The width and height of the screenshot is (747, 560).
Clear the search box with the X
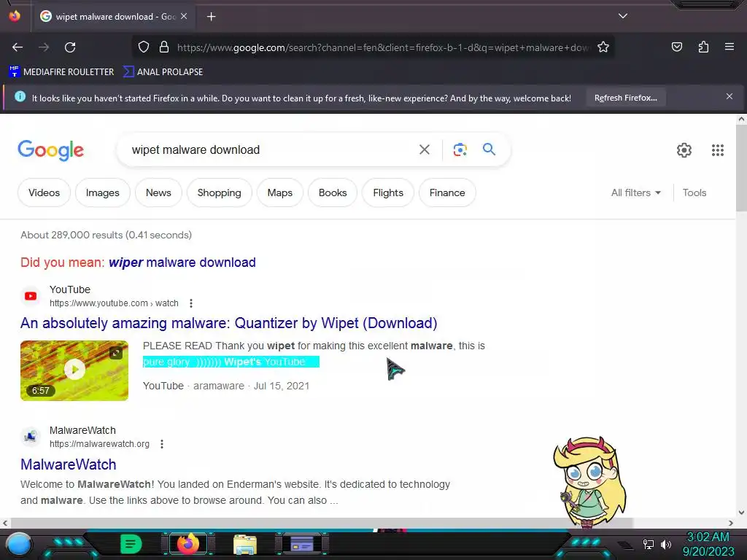point(424,149)
